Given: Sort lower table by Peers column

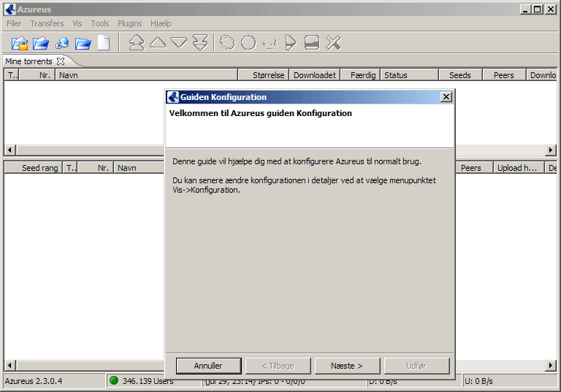Looking at the screenshot, I should pos(474,168).
